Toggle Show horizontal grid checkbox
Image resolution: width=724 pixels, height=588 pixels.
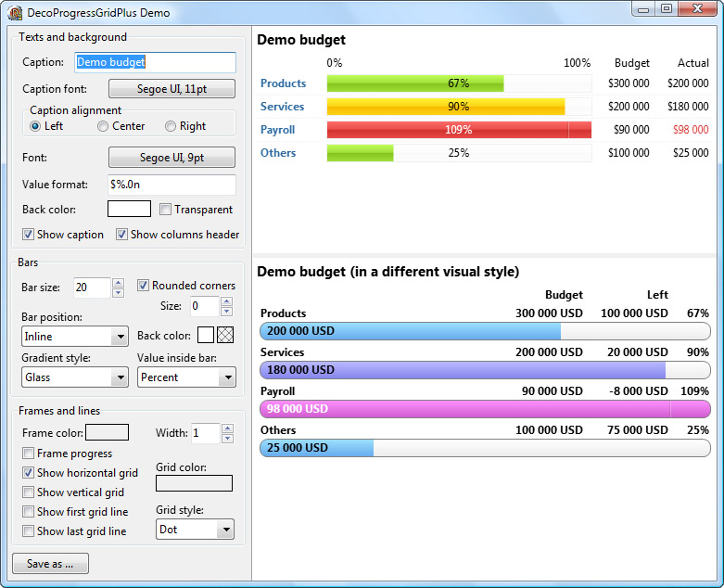click(29, 473)
